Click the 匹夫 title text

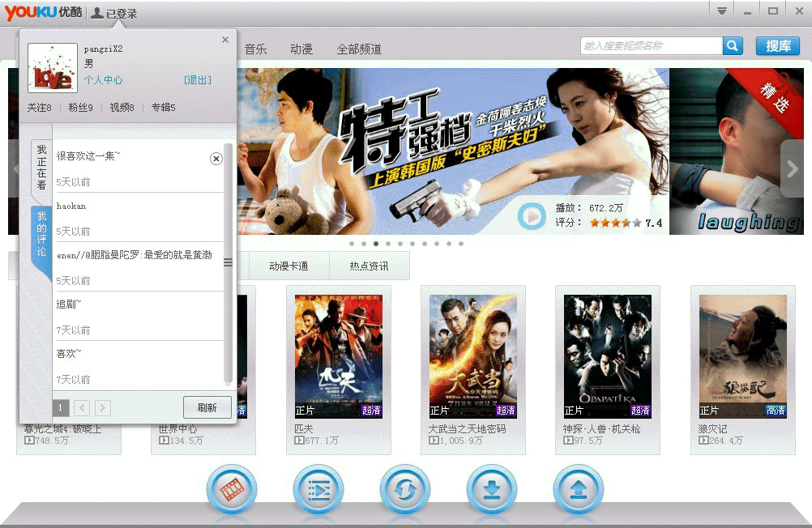click(x=304, y=428)
